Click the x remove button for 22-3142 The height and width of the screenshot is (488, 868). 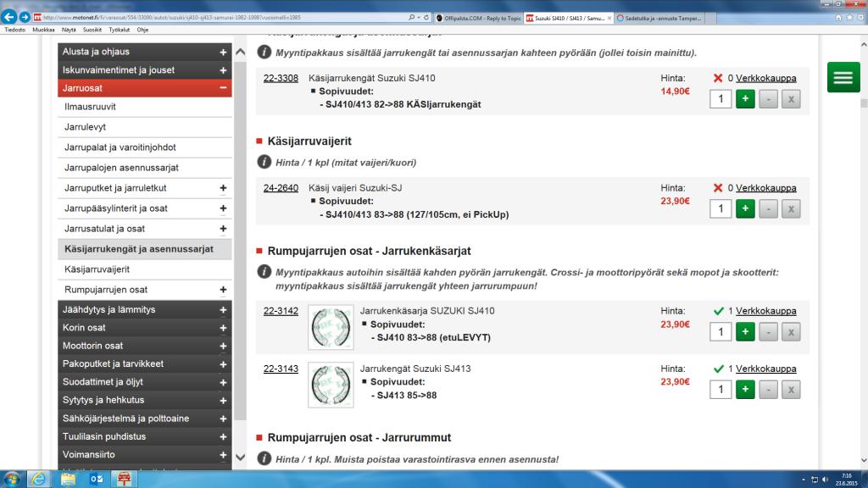[791, 332]
